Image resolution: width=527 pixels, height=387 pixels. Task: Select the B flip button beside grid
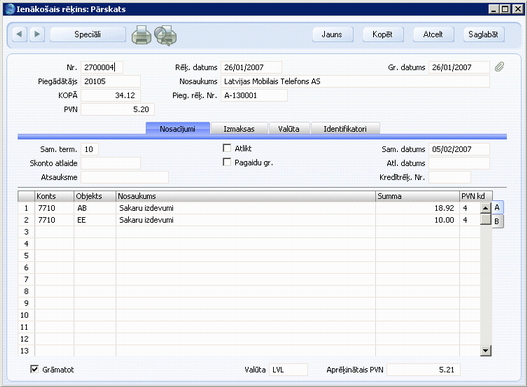[x=497, y=221]
